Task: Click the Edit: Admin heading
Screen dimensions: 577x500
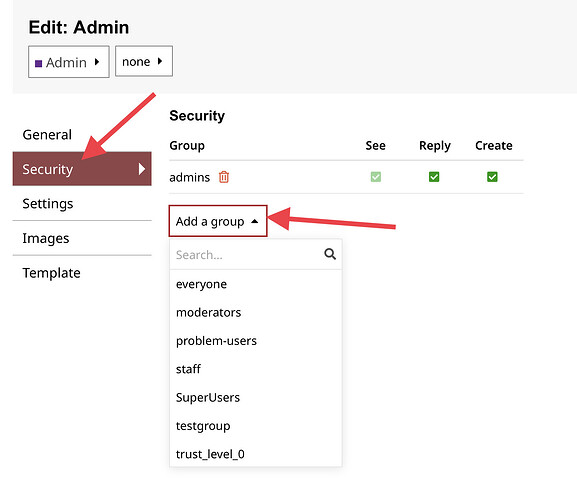Action: (x=79, y=27)
